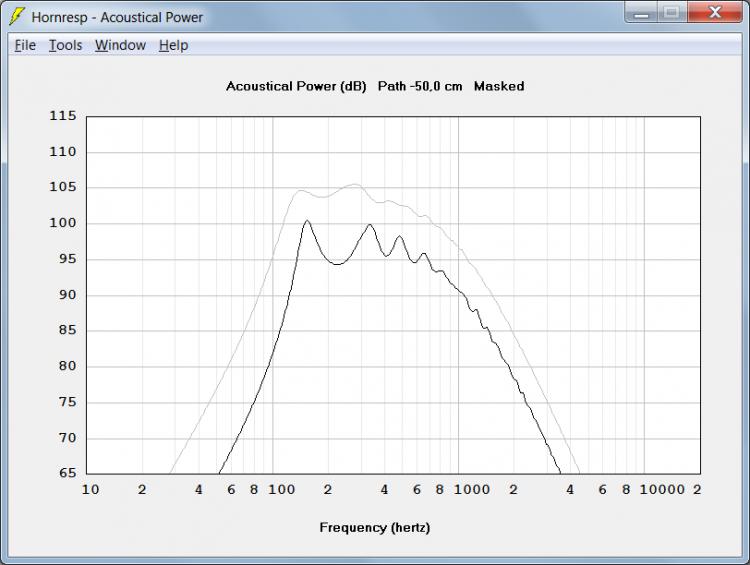Click the 70 dB axis value
The width and height of the screenshot is (750, 565).
(67, 438)
